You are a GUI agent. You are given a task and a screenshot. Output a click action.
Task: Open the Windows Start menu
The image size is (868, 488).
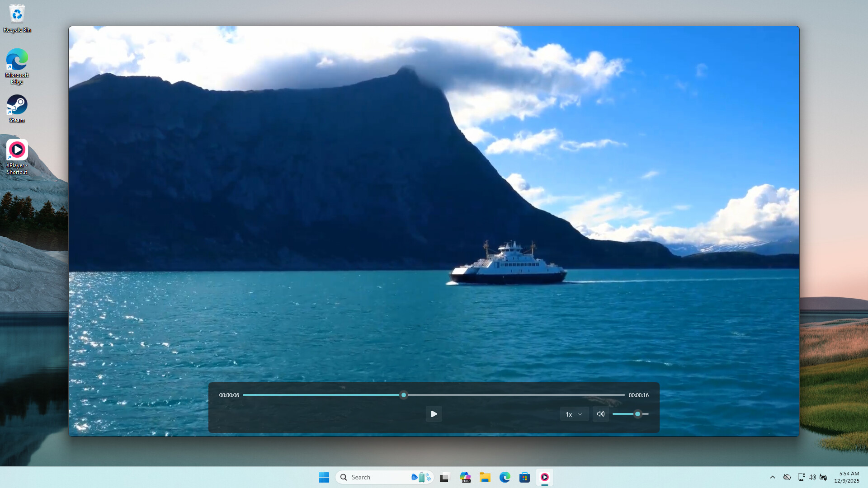[324, 477]
